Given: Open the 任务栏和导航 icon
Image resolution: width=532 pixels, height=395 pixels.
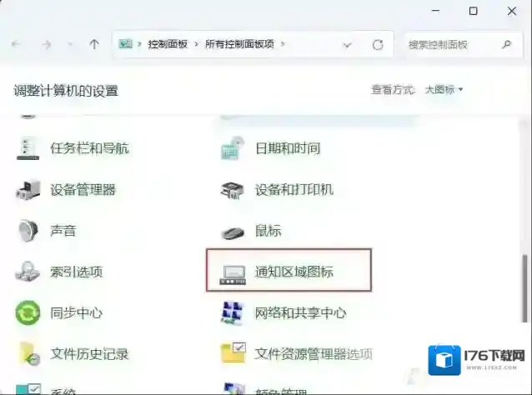Looking at the screenshot, I should click(x=28, y=148).
